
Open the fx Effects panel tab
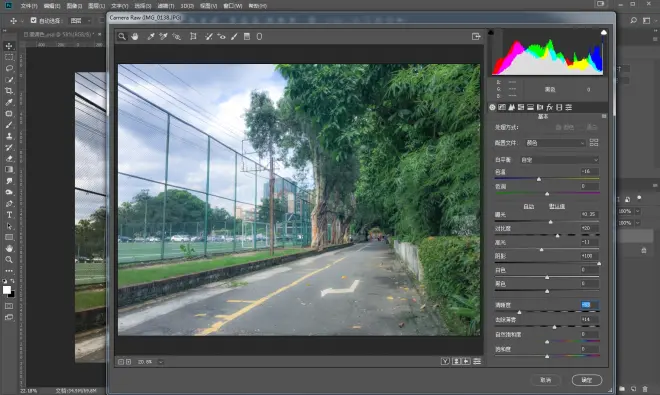coord(549,107)
